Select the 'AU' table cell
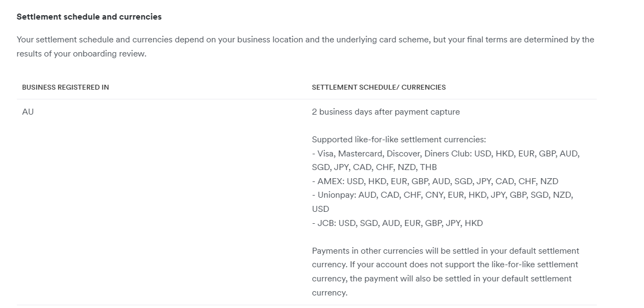644x308 pixels. 28,112
